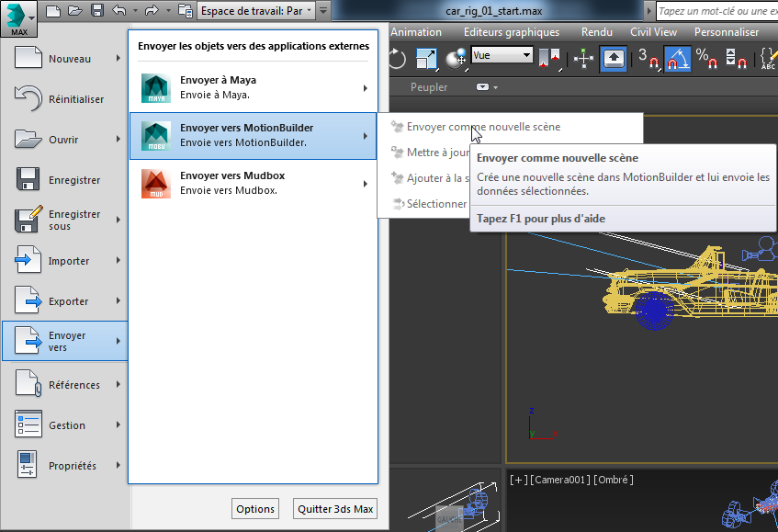Viewport: 778px width, 532px height.
Task: Choose Enregistrer sous in application menu
Action: coord(64,220)
